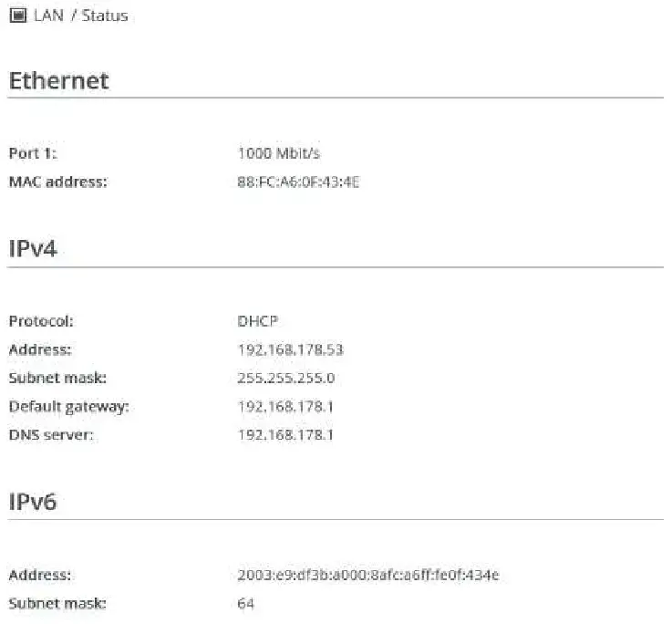The width and height of the screenshot is (672, 624).
Task: Click the DNS server label
Action: click(x=52, y=434)
